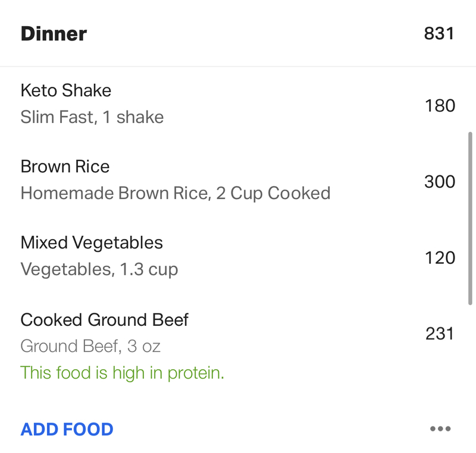Click the Keto Shake title text
This screenshot has width=476, height=453.
(x=66, y=90)
